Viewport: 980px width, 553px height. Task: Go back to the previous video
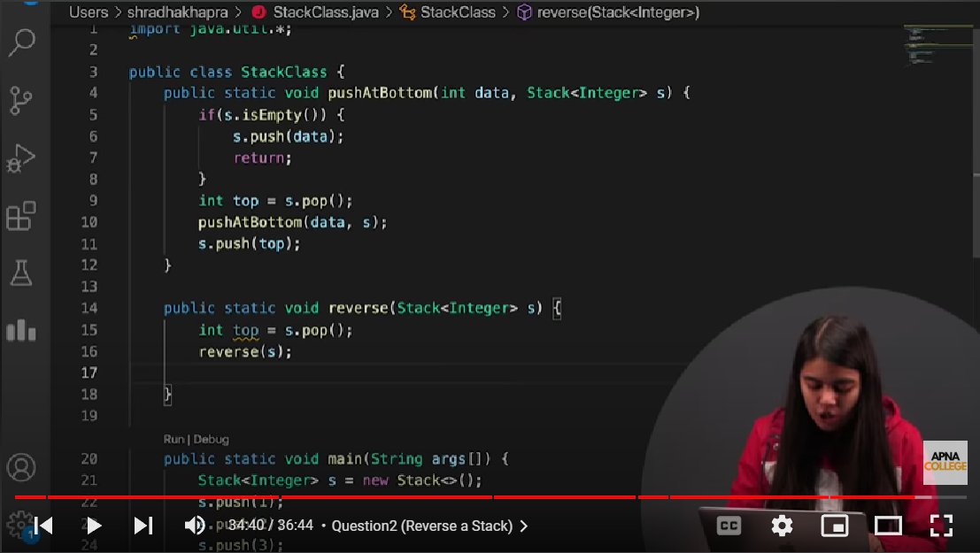pos(43,526)
